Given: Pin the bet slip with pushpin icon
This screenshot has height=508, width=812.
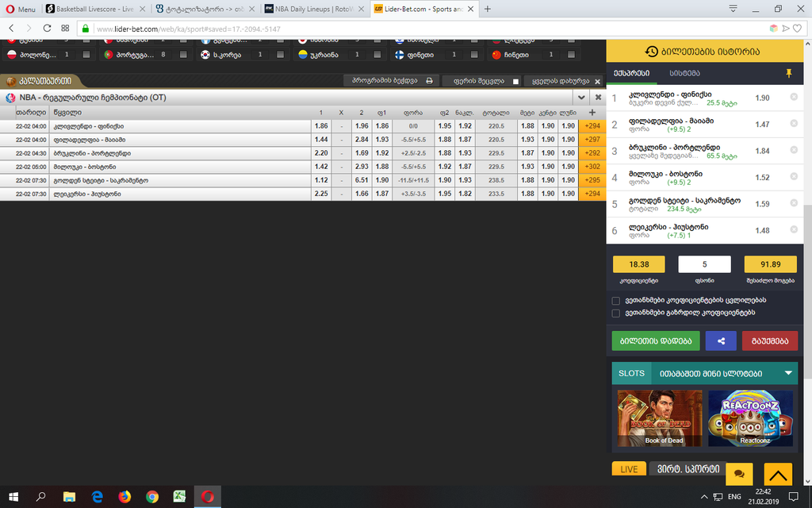Looking at the screenshot, I should [x=789, y=73].
